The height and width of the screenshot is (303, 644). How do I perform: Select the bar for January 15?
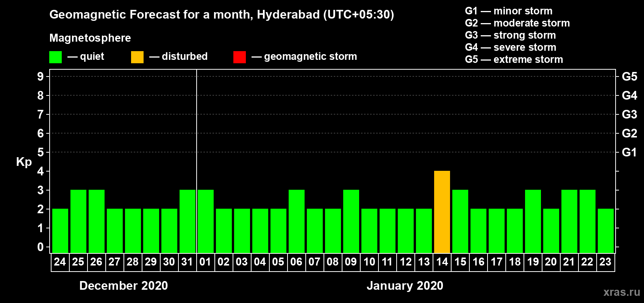[460, 221]
